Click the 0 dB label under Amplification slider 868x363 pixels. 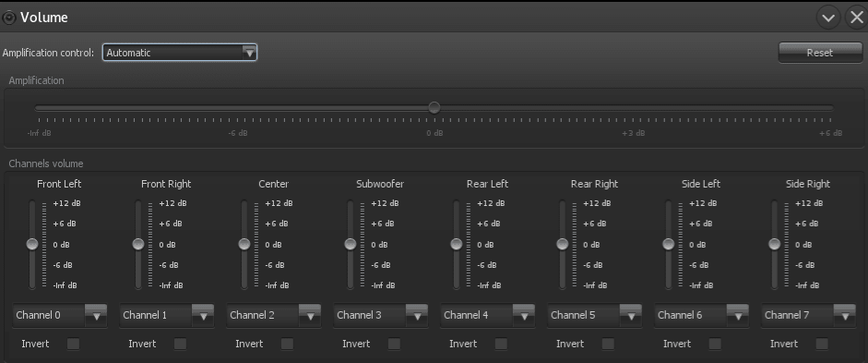click(434, 133)
